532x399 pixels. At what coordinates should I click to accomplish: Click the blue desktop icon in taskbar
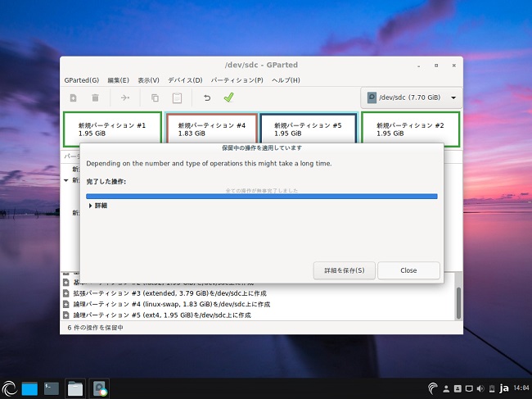pyautogui.click(x=29, y=388)
